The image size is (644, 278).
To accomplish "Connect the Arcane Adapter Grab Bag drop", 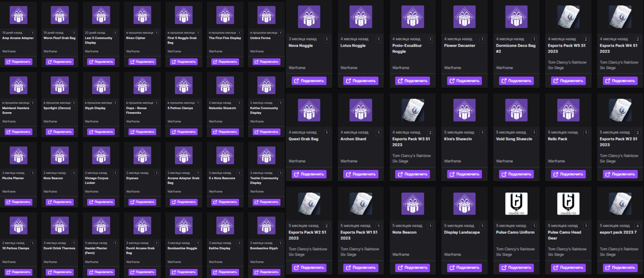I will [x=184, y=202].
